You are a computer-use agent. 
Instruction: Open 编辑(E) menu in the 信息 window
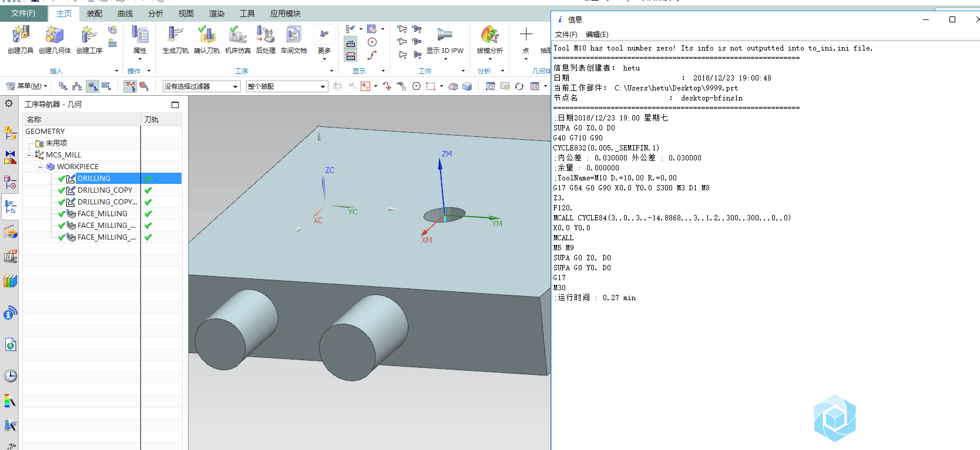pyautogui.click(x=597, y=35)
